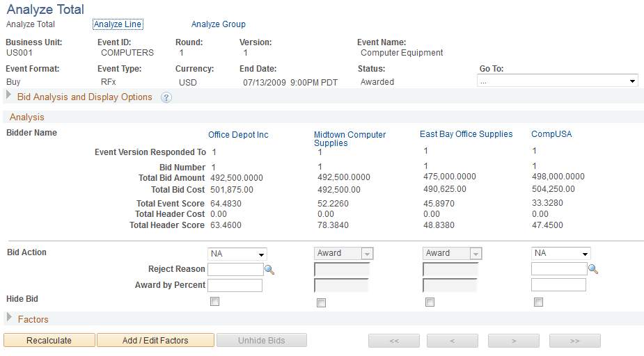Expand the Factors section
Viewport: 644px width, 356px height.
[9, 317]
